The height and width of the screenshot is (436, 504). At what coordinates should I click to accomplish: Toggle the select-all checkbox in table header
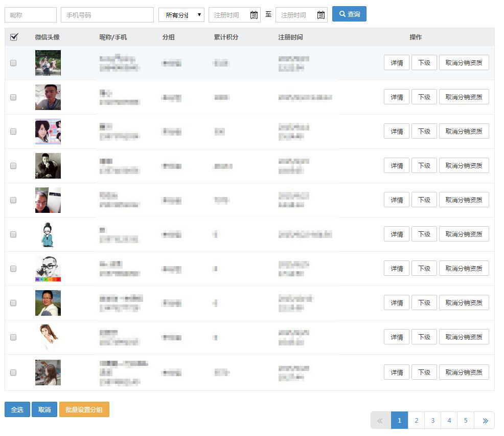point(14,37)
